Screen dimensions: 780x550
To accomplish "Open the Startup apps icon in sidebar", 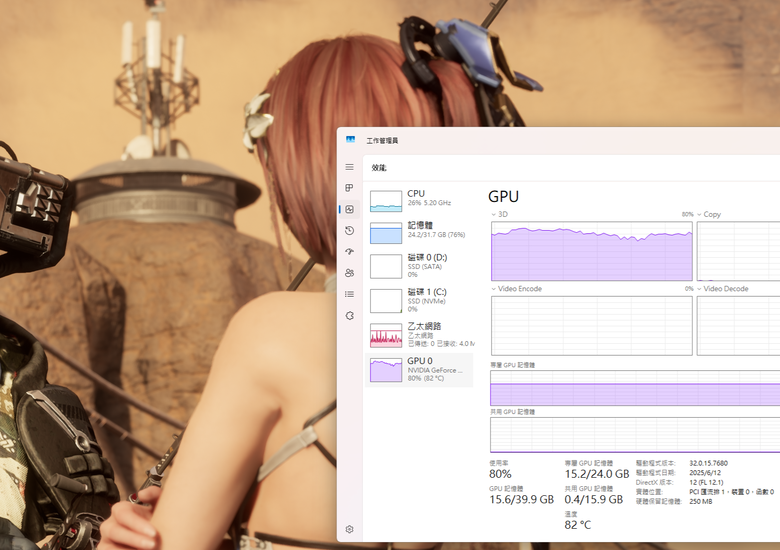I will click(350, 252).
